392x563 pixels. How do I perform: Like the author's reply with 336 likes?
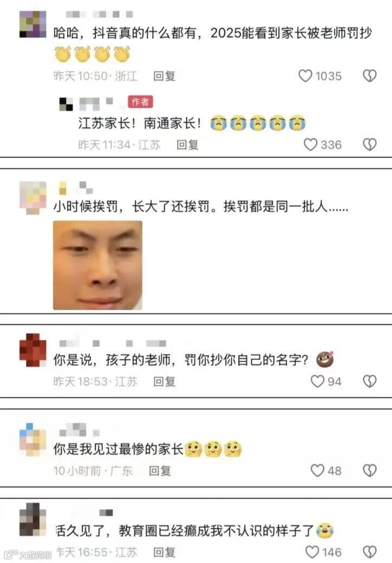[310, 145]
